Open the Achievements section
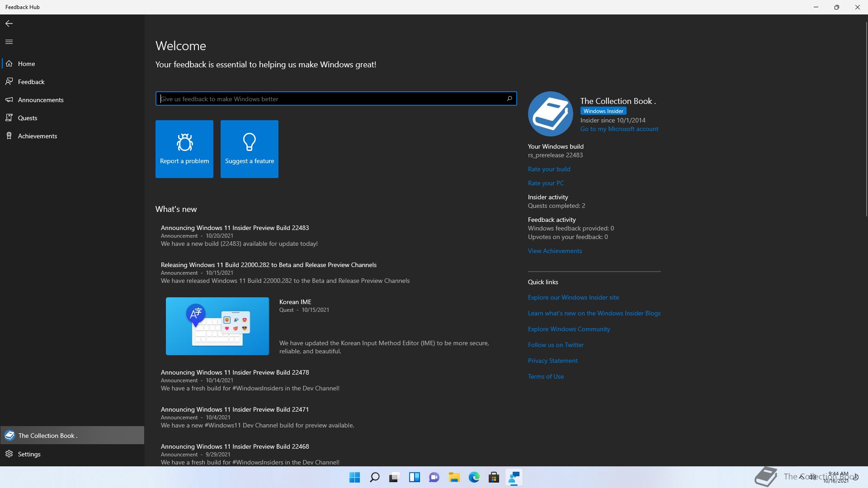868x488 pixels. [x=72, y=136]
